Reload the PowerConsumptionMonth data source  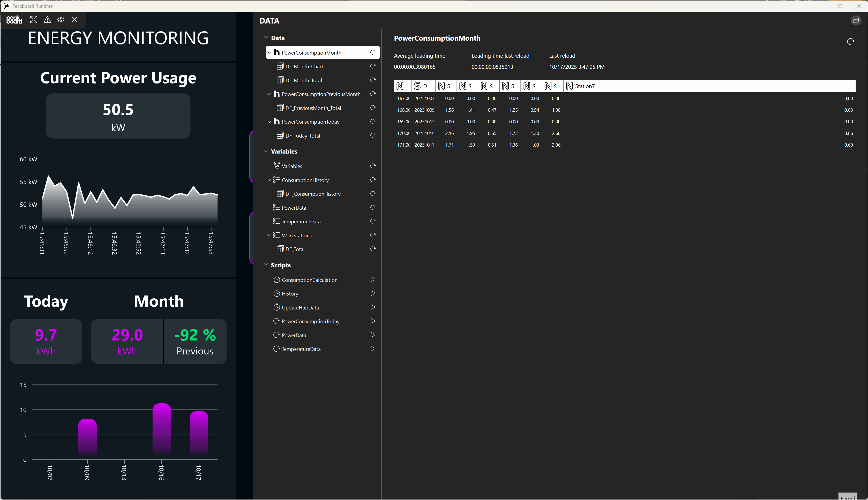coord(373,52)
